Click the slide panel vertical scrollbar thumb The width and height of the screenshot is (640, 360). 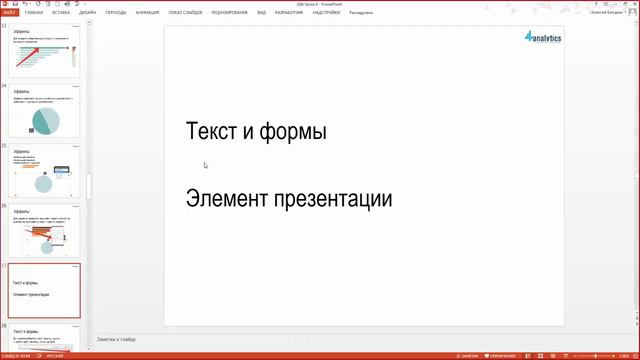point(89,187)
